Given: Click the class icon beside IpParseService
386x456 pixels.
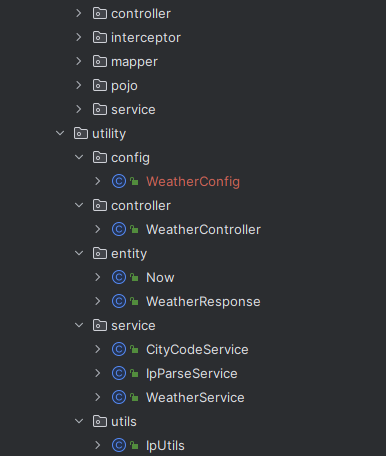Looking at the screenshot, I should tap(119, 373).
